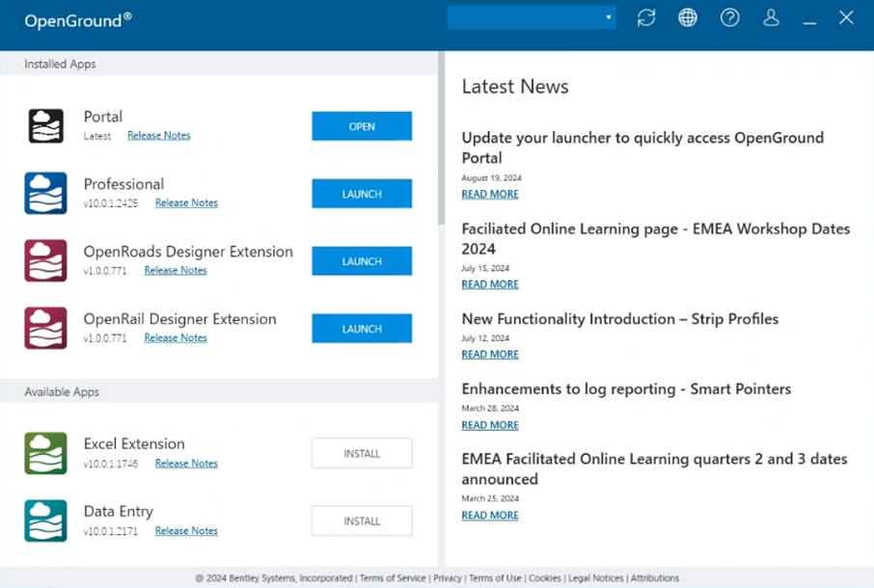Image resolution: width=874 pixels, height=588 pixels.
Task: Click the 'New Functionality Introduction – Strip Profiles' headline
Action: (x=620, y=319)
